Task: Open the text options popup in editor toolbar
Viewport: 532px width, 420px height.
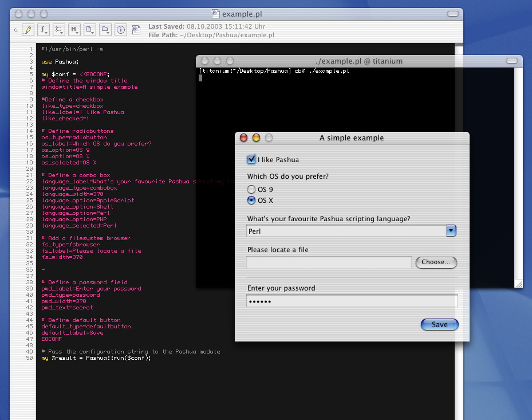Action: tap(59, 30)
